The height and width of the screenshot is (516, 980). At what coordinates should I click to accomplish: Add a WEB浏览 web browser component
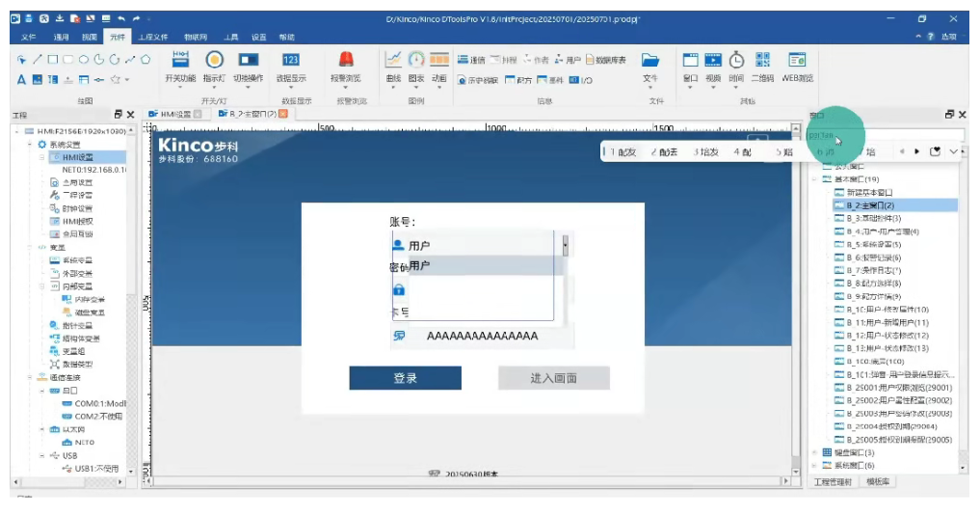coord(797,60)
